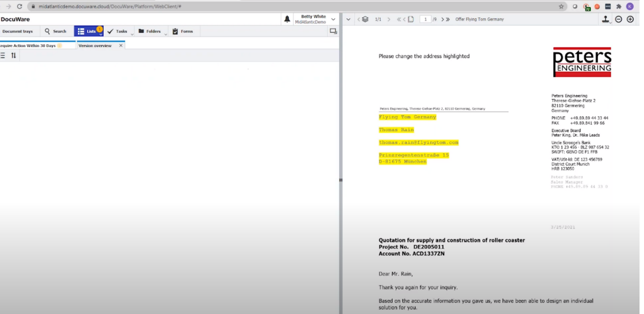Screen dimensions: 644x314
Task: Click the notification bell icon
Action: pos(287,19)
